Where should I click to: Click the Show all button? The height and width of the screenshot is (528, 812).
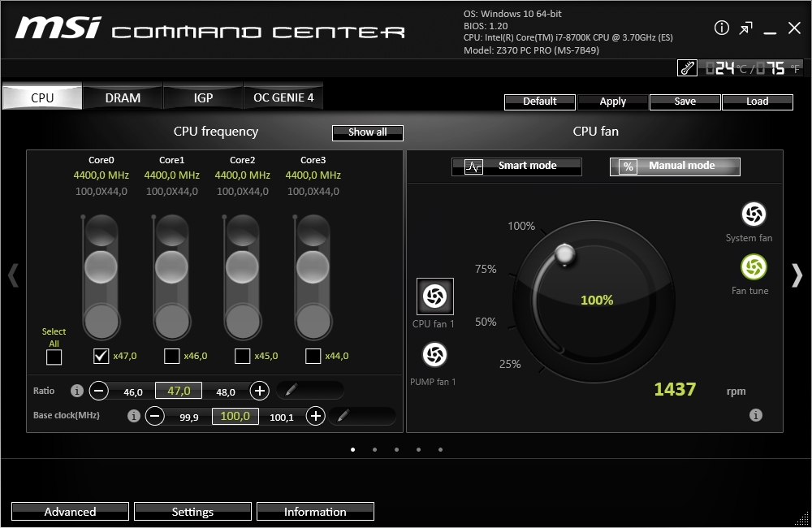[368, 132]
